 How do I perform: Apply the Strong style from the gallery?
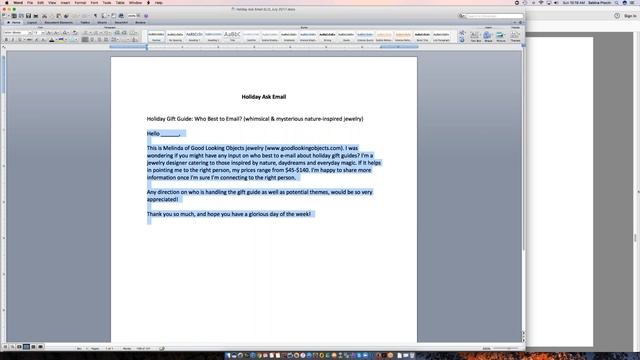[x=327, y=36]
